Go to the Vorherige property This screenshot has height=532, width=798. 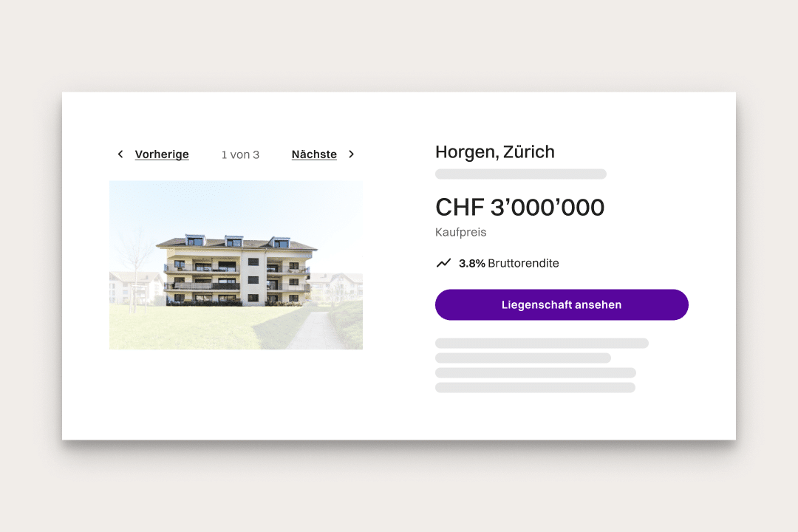pos(162,154)
